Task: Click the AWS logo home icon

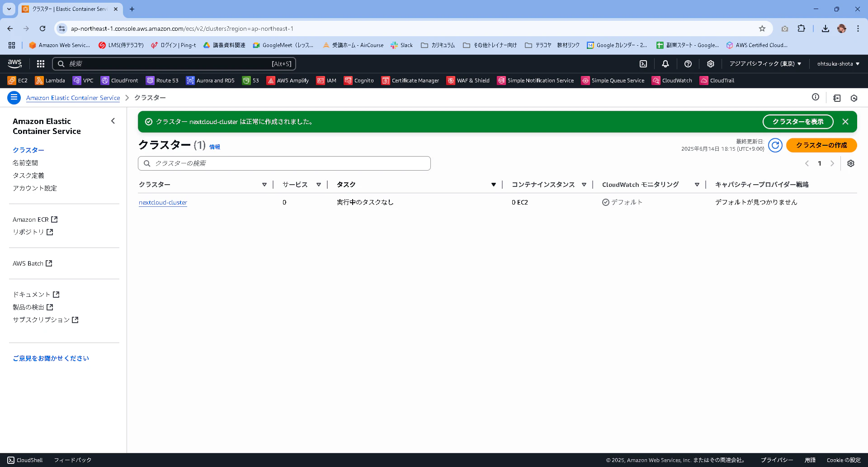Action: click(x=14, y=64)
